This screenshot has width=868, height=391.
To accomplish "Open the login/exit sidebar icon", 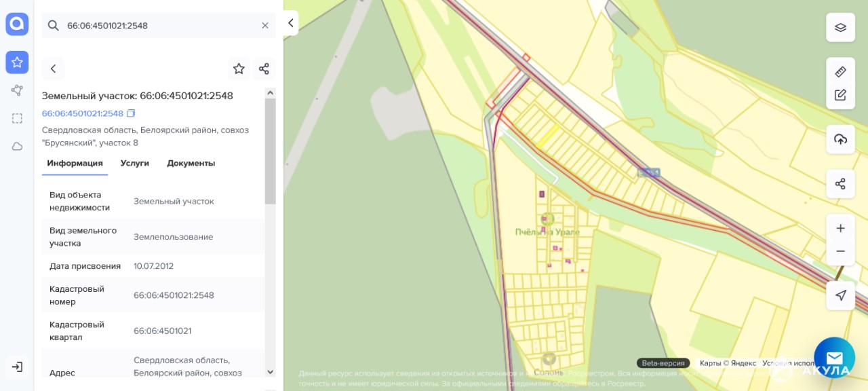I will click(x=17, y=367).
